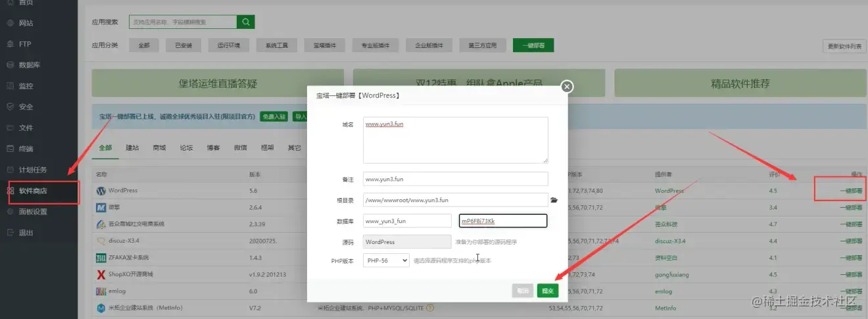Viewport: 868px width, 319px height.
Task: Open 面板设置 in the sidebar
Action: click(33, 212)
